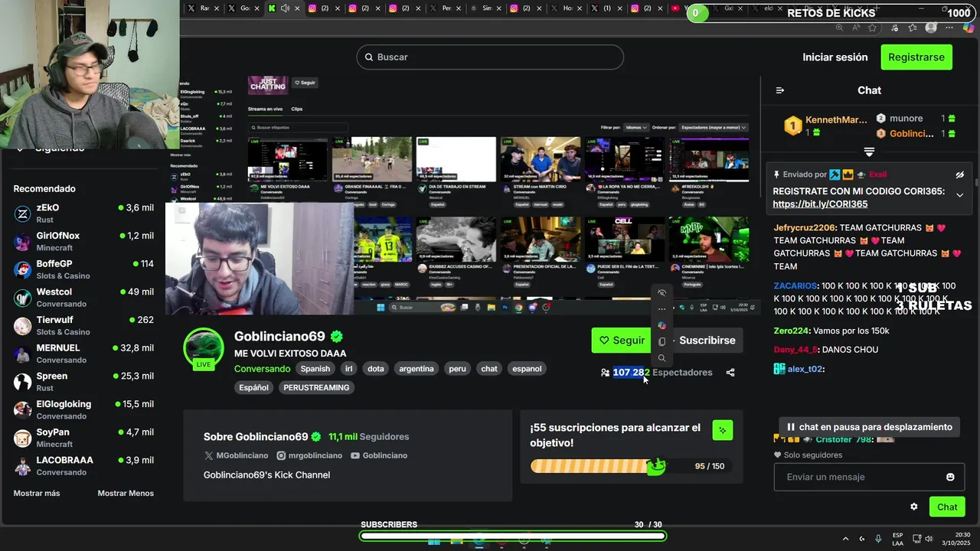Click the Buscar search field
The image size is (980, 551).
(x=490, y=57)
